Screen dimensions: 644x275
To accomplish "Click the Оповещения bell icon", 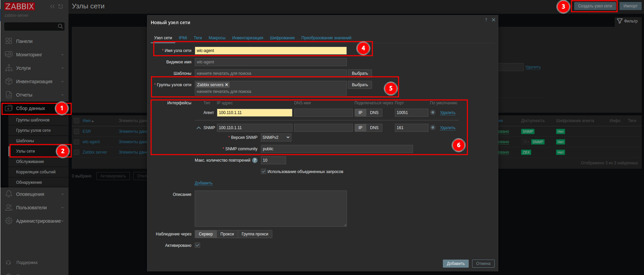I will 9,194.
